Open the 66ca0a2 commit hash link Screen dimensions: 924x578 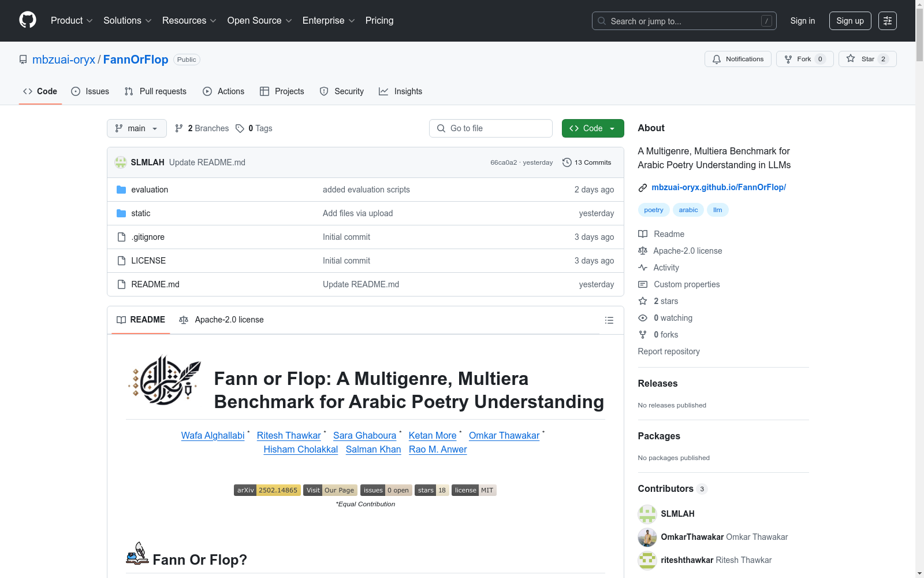[x=504, y=162]
